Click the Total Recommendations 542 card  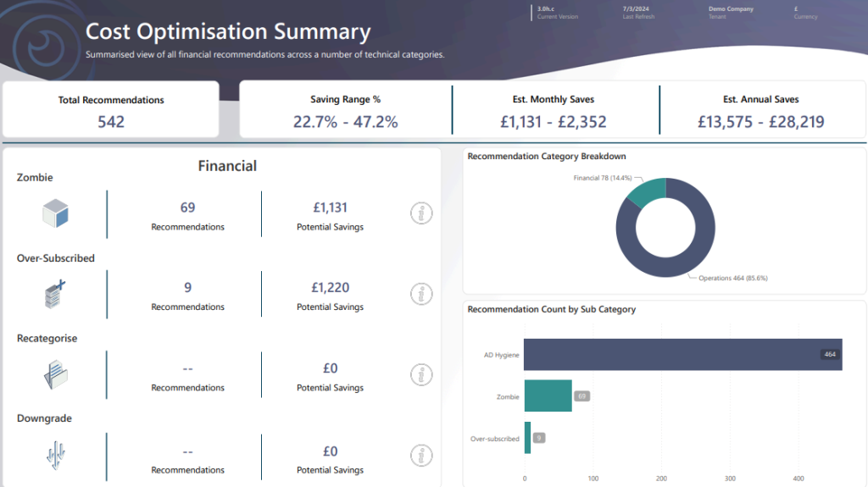click(x=111, y=110)
